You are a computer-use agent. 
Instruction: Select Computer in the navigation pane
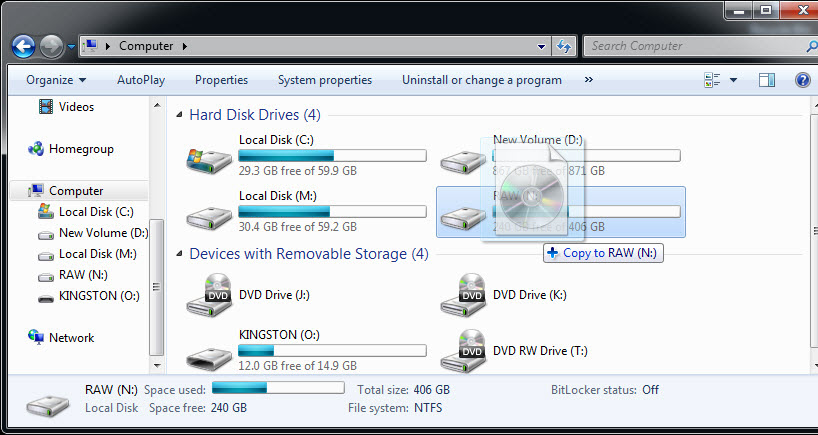[x=76, y=191]
